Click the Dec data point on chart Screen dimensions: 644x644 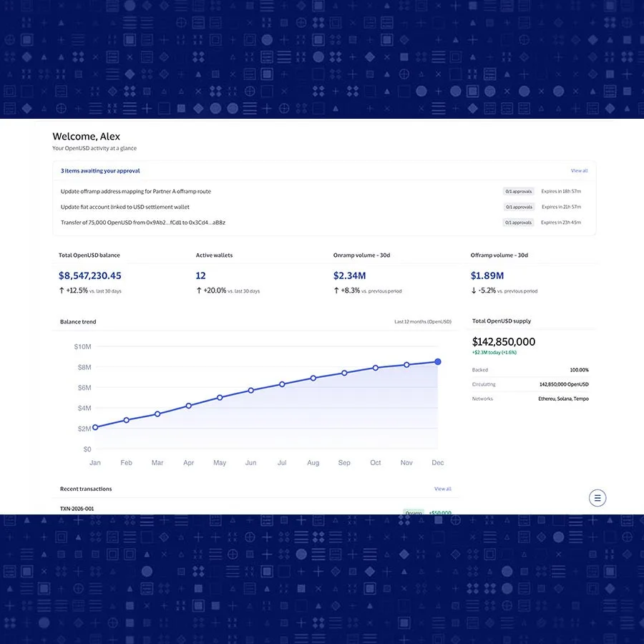click(x=438, y=362)
